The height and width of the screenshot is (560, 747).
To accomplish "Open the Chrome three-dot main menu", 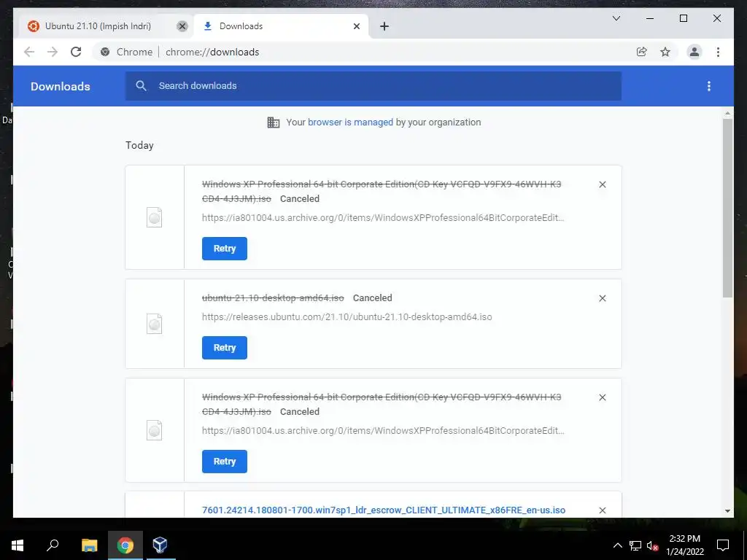I will point(718,52).
